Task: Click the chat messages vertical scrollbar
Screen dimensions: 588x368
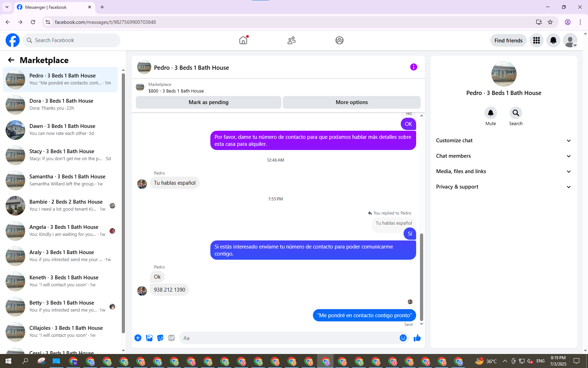Action: click(x=421, y=277)
